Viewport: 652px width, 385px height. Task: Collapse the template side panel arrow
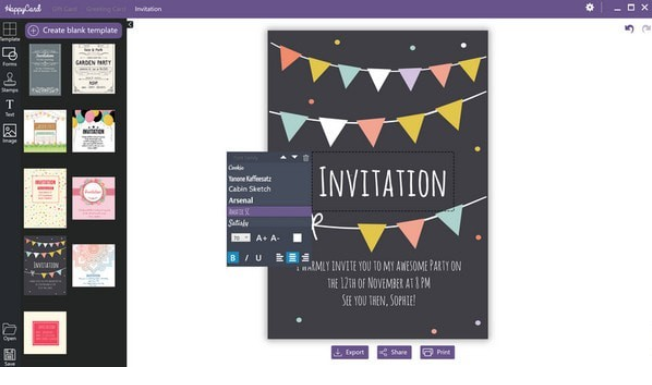point(130,25)
